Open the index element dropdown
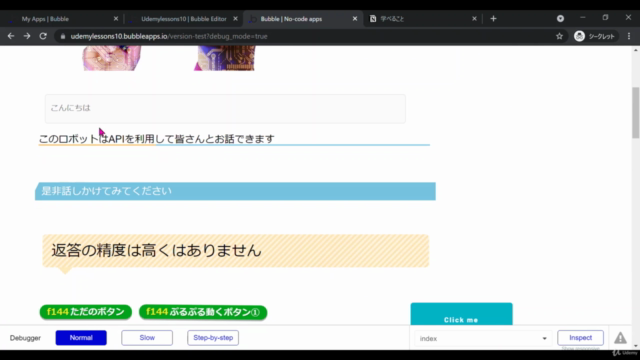Screen dimensions: 640x360 tap(483, 338)
